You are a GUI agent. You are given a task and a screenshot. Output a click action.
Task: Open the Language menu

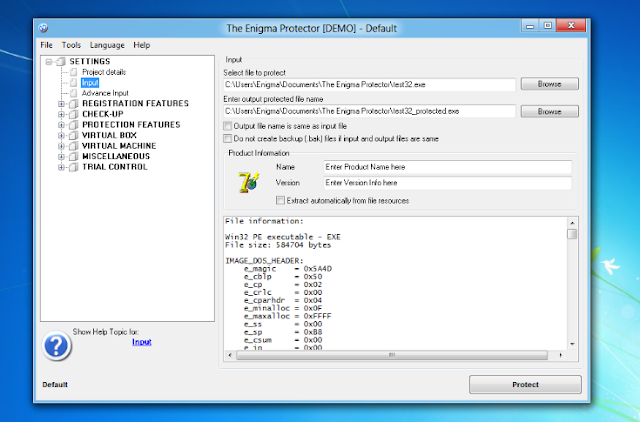(x=107, y=45)
